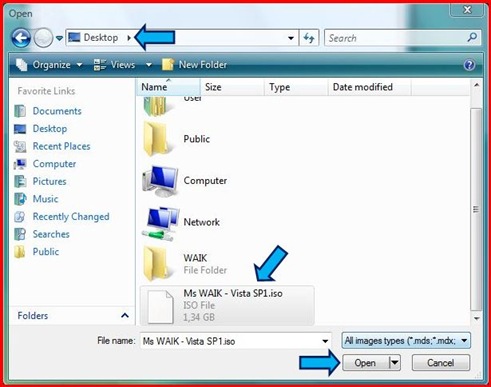491x387 pixels.
Task: Open the address bar history dropdown
Action: coord(291,38)
